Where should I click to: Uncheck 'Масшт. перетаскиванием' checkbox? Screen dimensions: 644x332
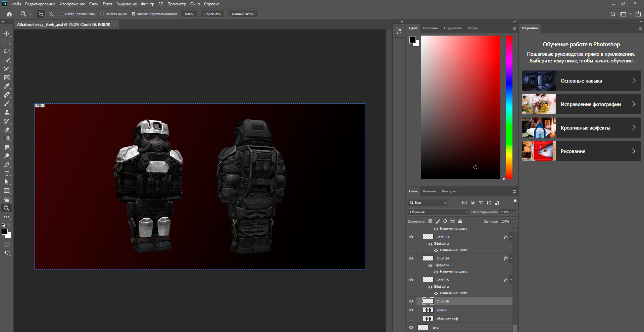pyautogui.click(x=134, y=14)
